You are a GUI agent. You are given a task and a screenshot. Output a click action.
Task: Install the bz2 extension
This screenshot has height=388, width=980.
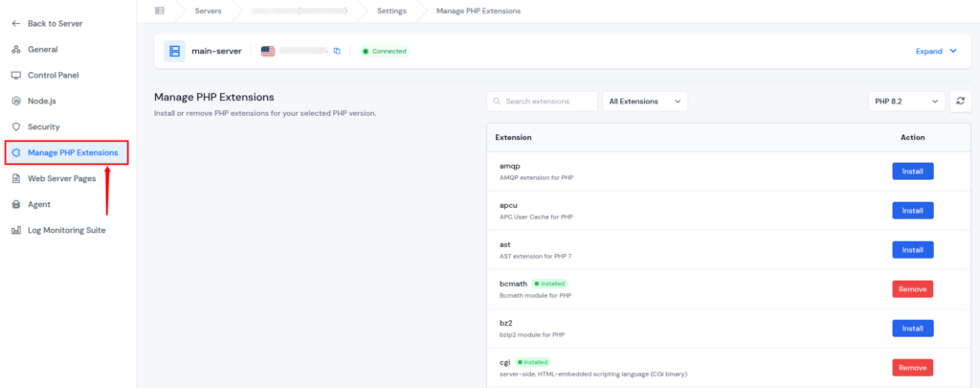coord(912,328)
